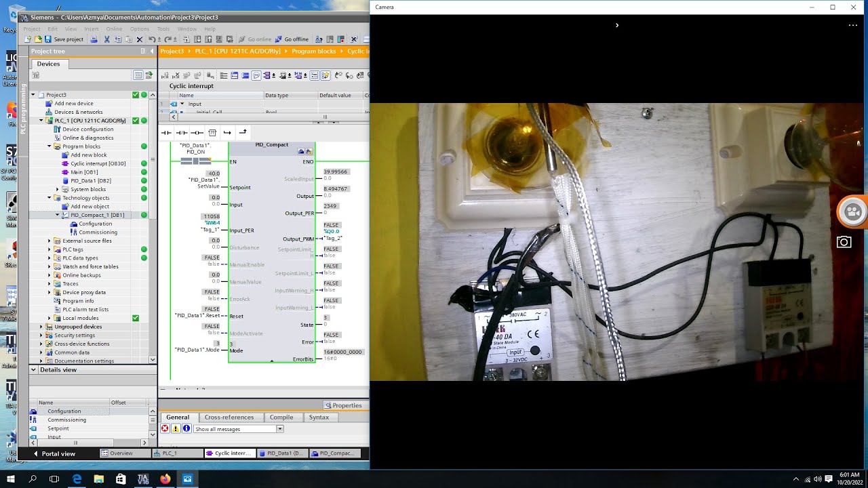
Task: Select Add new device in project tree
Action: [73, 104]
